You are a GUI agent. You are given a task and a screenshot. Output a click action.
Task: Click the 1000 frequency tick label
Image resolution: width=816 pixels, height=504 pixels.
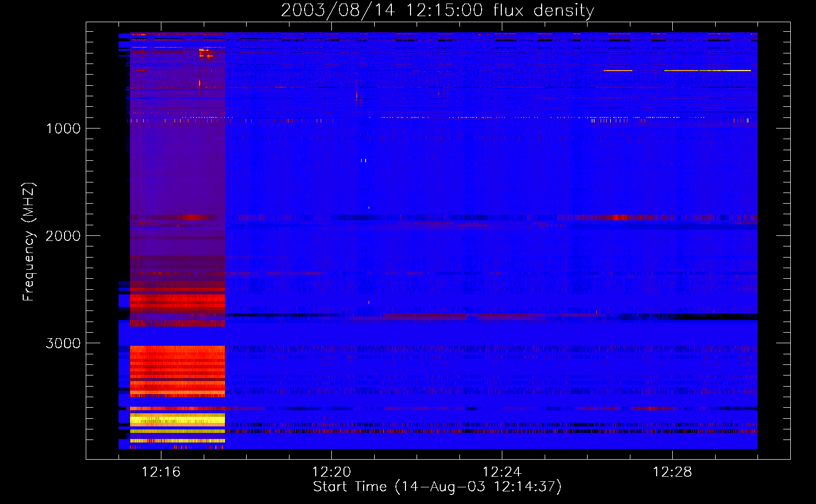(63, 129)
